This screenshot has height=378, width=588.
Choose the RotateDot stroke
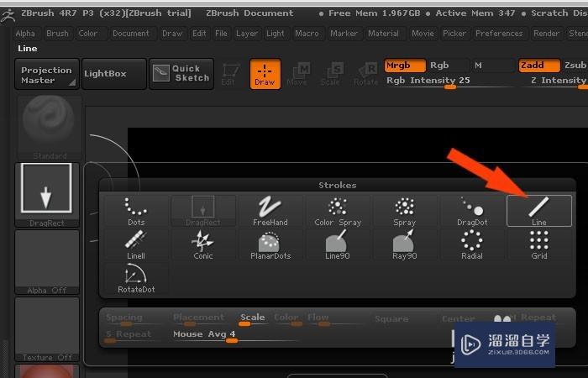[136, 278]
